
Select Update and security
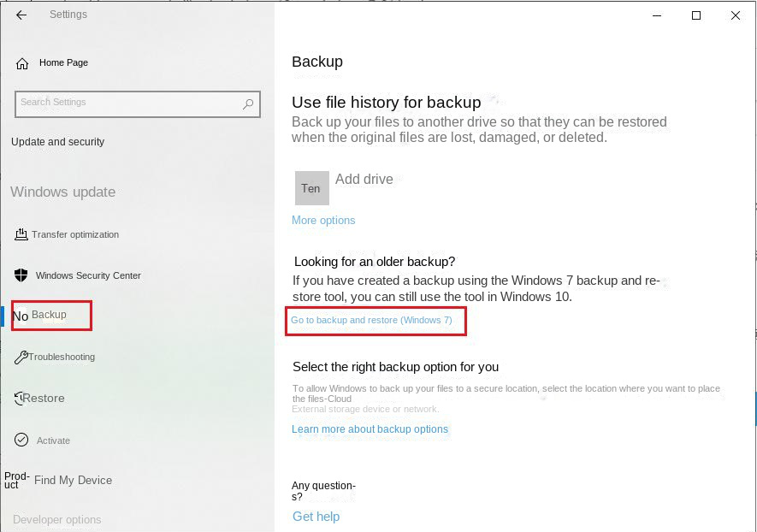coord(57,142)
